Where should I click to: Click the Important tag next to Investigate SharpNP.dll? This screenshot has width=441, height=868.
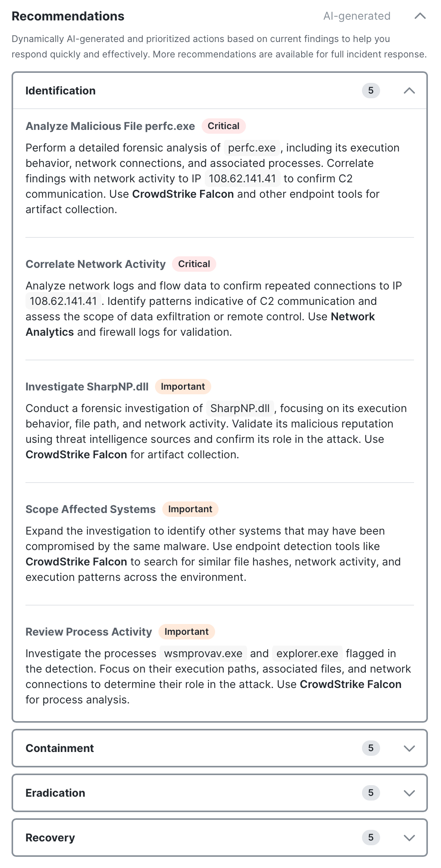pos(183,387)
